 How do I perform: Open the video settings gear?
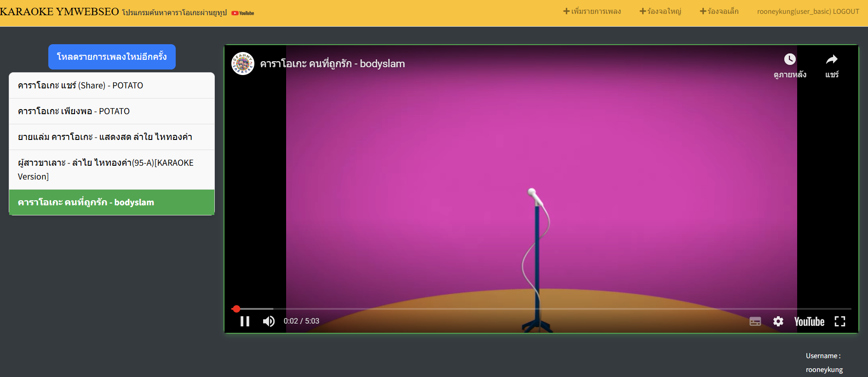coord(778,321)
